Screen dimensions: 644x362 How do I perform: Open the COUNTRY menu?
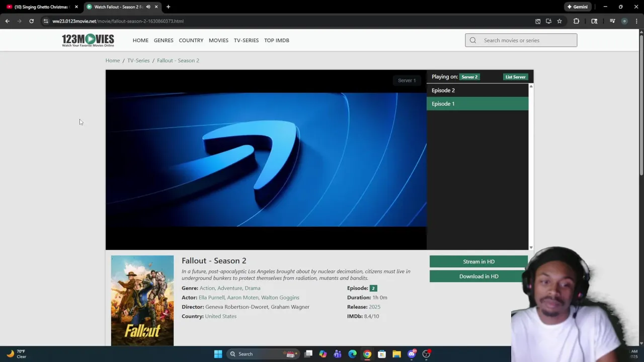191,40
